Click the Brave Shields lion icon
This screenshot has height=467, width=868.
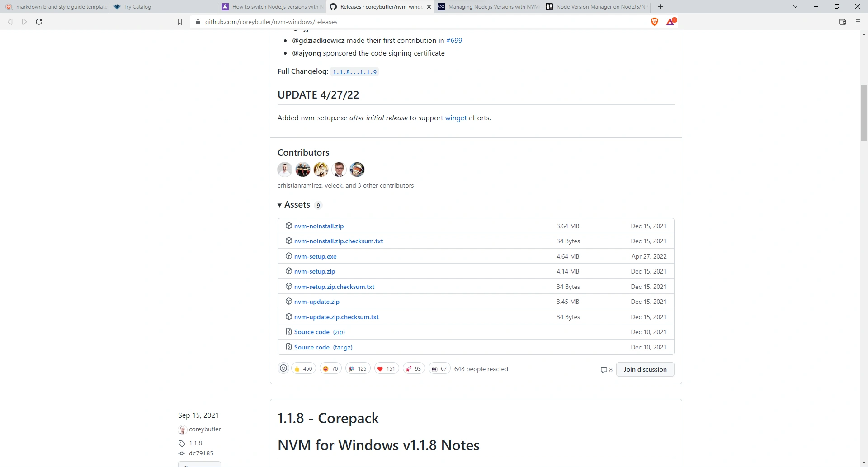click(654, 22)
